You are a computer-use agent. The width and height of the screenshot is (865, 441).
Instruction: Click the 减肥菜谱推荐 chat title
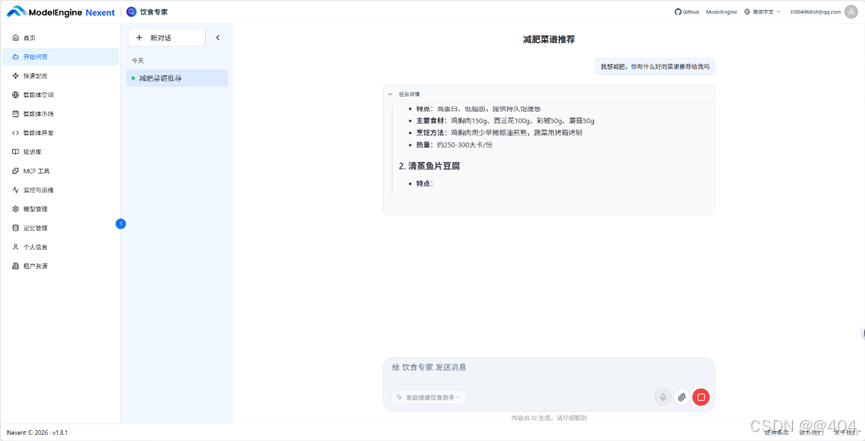click(x=549, y=40)
